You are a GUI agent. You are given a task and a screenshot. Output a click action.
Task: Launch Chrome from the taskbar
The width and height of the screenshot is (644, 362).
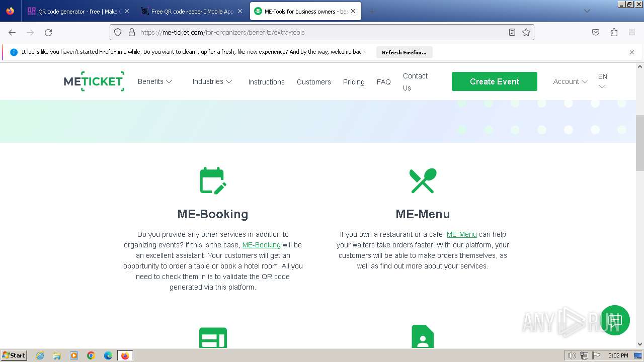click(x=91, y=355)
